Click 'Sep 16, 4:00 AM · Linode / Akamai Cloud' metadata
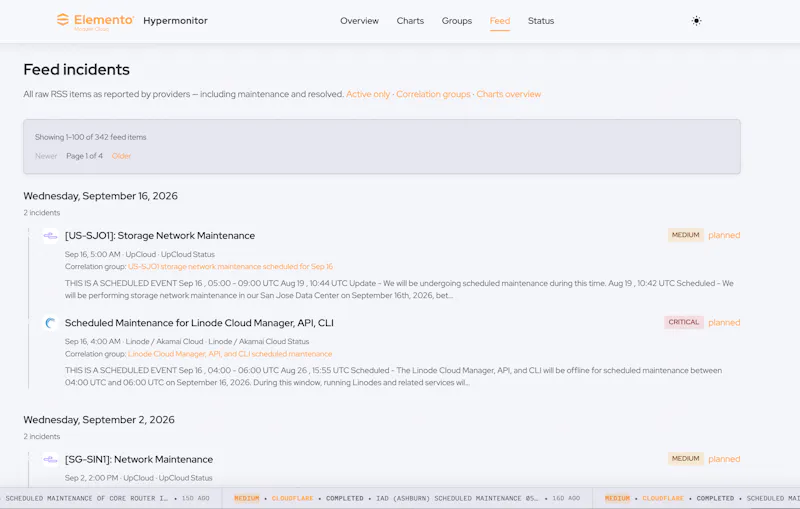 (x=187, y=341)
